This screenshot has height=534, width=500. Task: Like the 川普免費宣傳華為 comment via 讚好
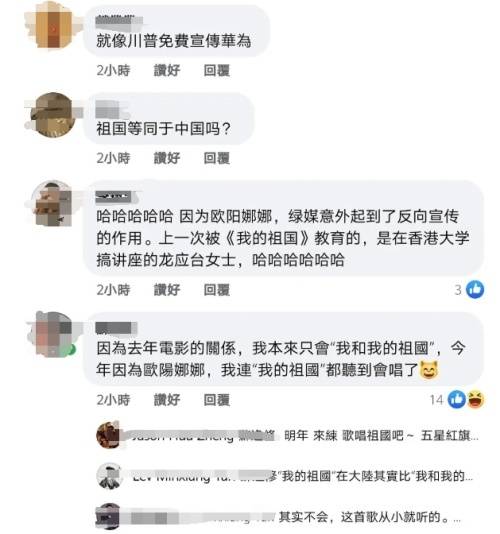167,70
